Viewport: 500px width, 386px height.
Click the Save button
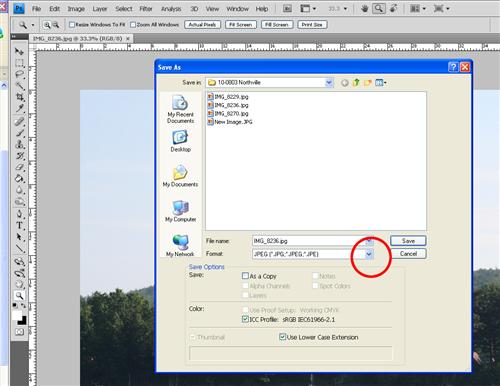(408, 241)
